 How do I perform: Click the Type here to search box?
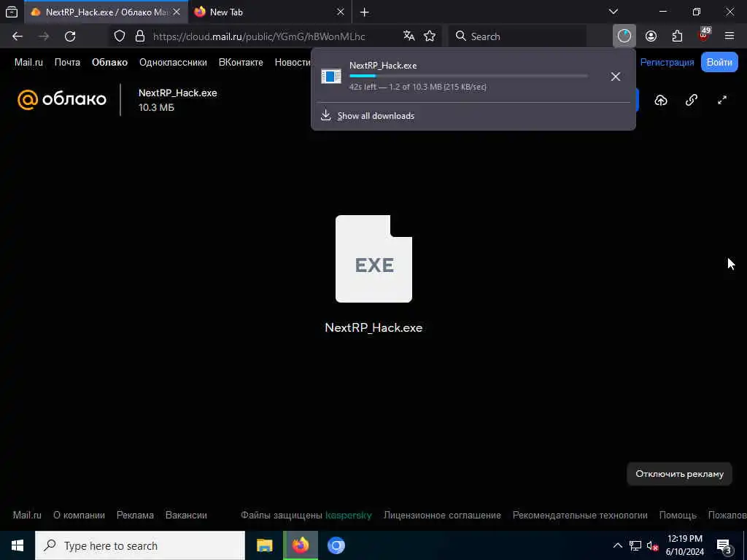(x=140, y=545)
